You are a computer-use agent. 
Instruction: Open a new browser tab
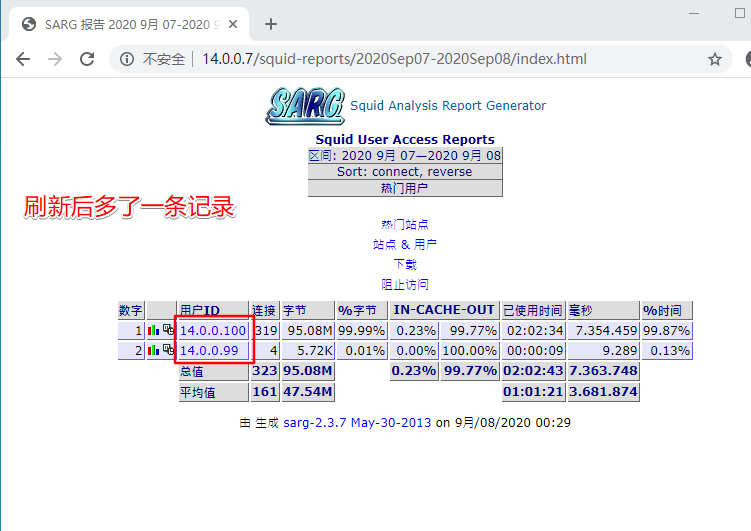click(271, 24)
